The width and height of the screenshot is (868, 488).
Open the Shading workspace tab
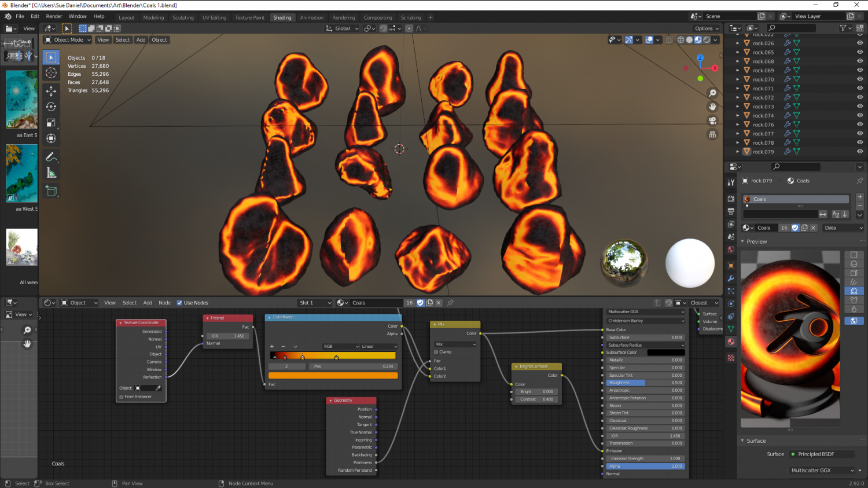(282, 17)
